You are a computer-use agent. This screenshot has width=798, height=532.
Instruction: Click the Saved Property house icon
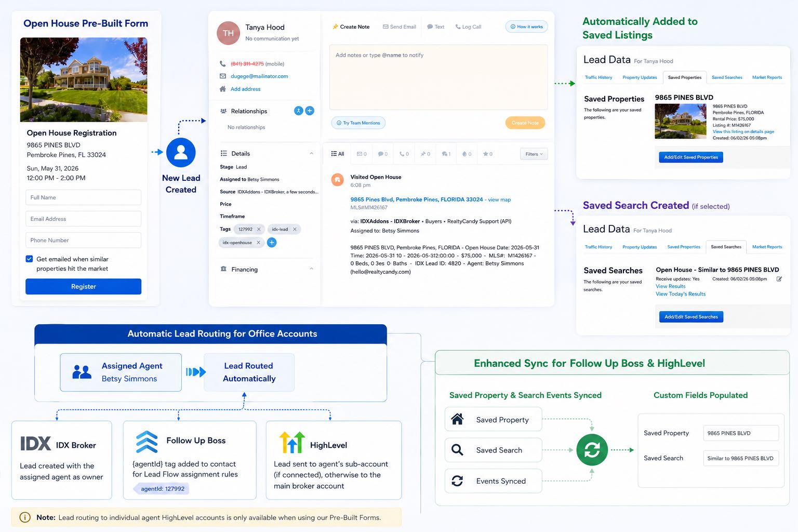click(457, 419)
